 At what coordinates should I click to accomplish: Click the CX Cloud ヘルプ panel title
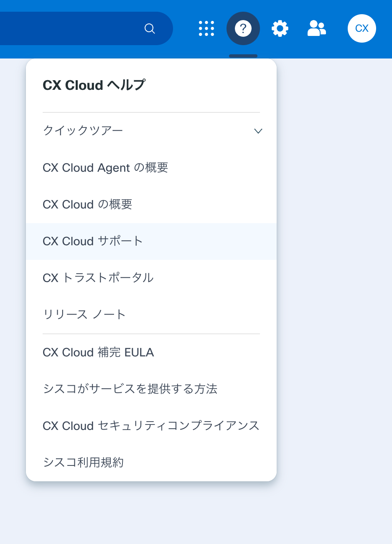pyautogui.click(x=94, y=85)
